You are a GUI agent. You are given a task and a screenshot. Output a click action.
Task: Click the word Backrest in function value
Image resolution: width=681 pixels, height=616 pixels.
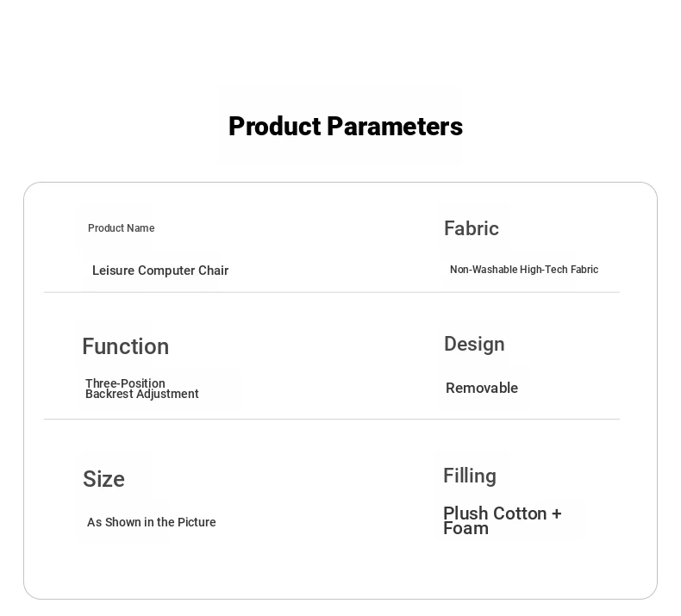109,394
